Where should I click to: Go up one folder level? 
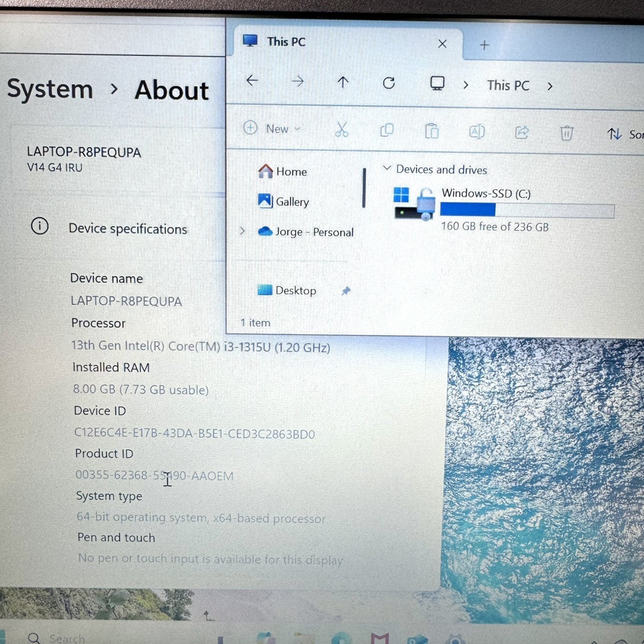pyautogui.click(x=343, y=82)
